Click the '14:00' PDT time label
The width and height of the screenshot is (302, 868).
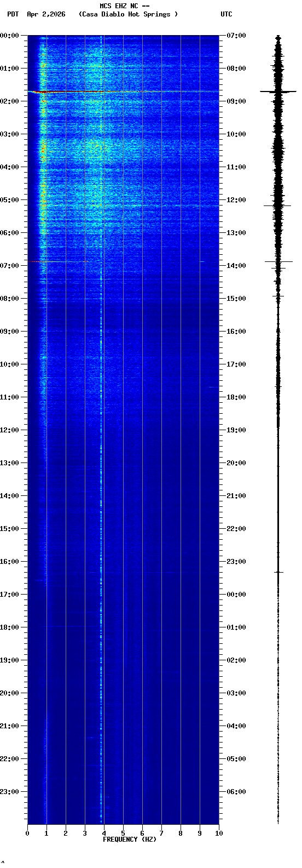click(9, 496)
